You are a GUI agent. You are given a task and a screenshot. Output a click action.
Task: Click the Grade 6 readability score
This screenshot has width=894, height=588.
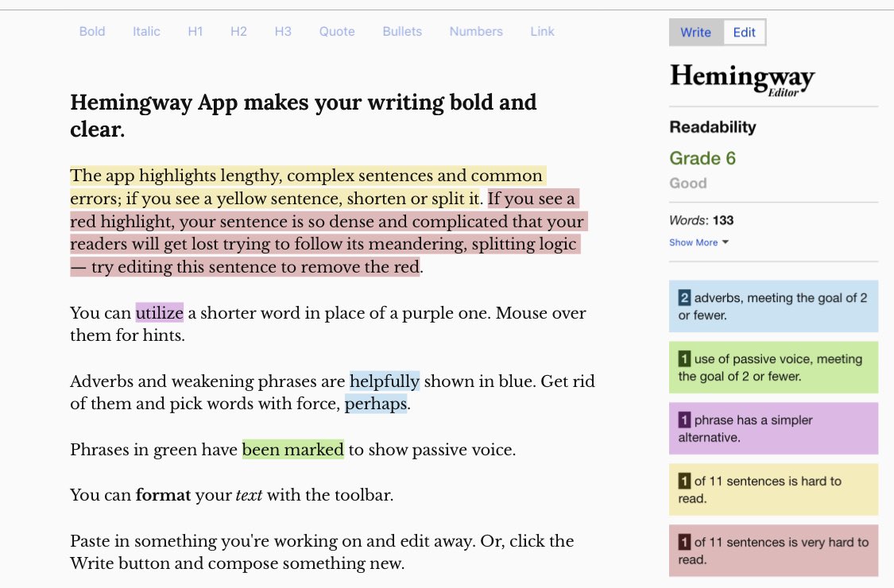click(702, 158)
